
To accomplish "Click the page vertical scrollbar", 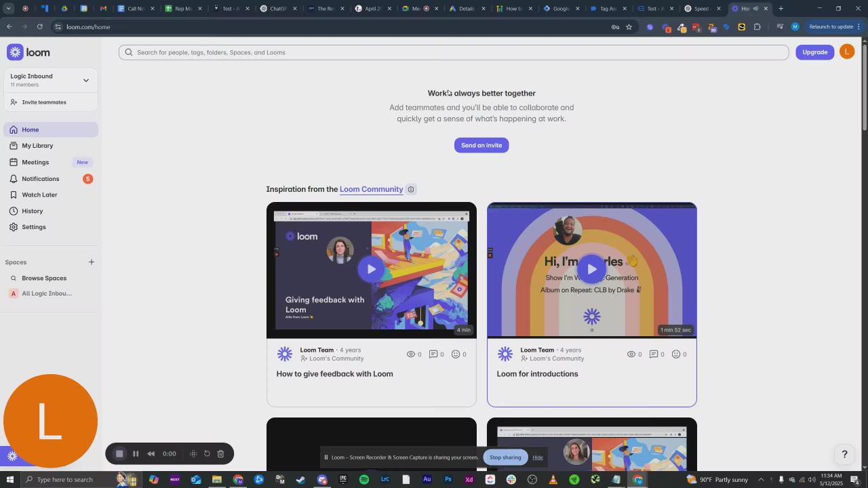I will tap(865, 87).
